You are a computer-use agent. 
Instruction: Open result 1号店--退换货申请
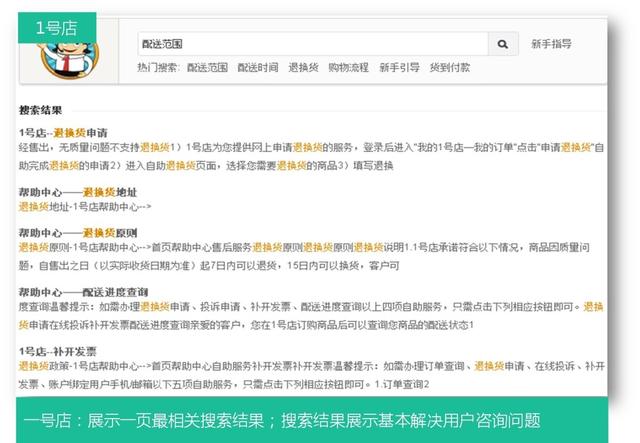tap(63, 133)
